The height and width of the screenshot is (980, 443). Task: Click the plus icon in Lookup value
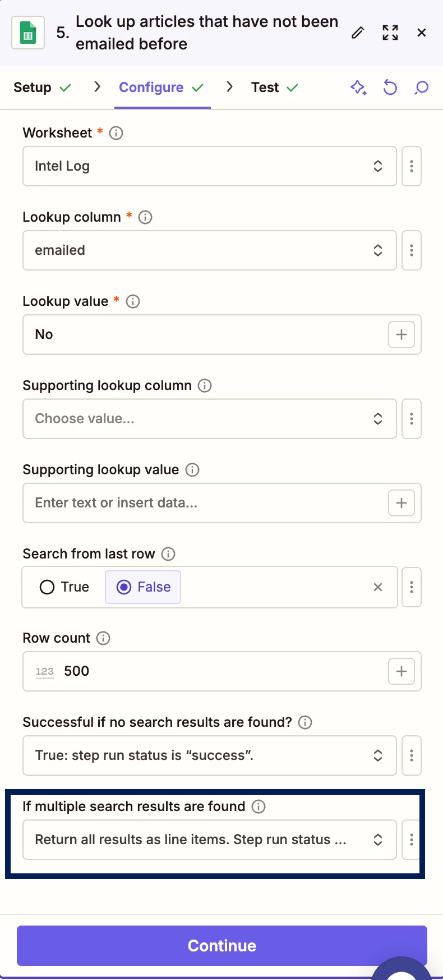coord(402,335)
